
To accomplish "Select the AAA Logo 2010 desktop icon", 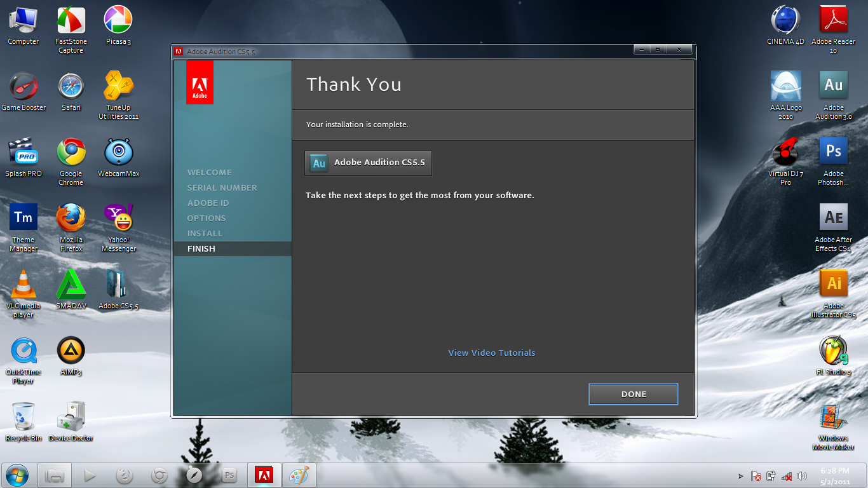I will pyautogui.click(x=786, y=96).
